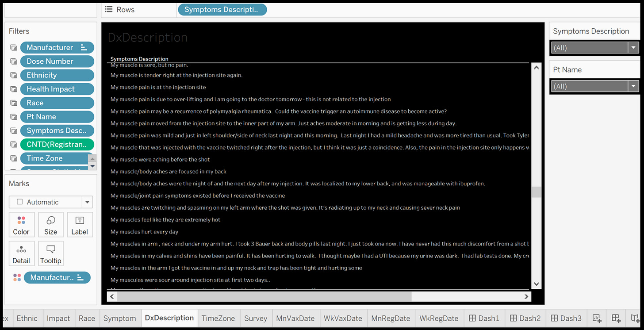Viewport: 644px width, 330px height.
Task: Switch to the Race sheet tab
Action: click(x=87, y=318)
